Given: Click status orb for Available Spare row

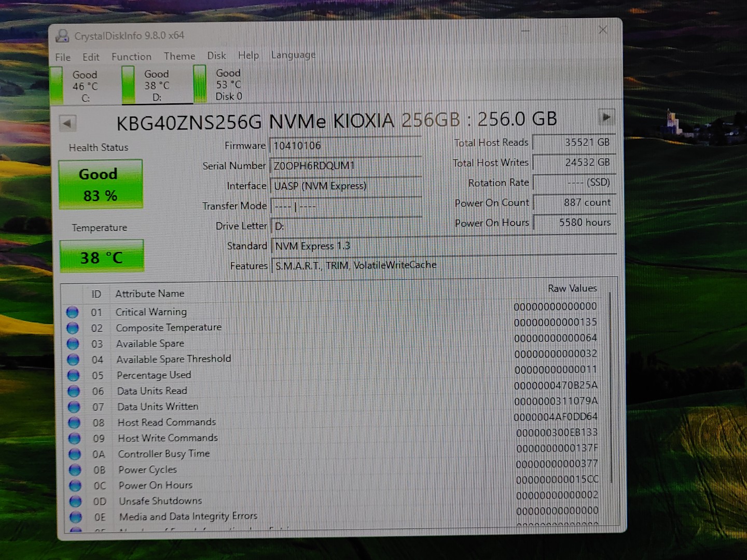Looking at the screenshot, I should pyautogui.click(x=73, y=344).
